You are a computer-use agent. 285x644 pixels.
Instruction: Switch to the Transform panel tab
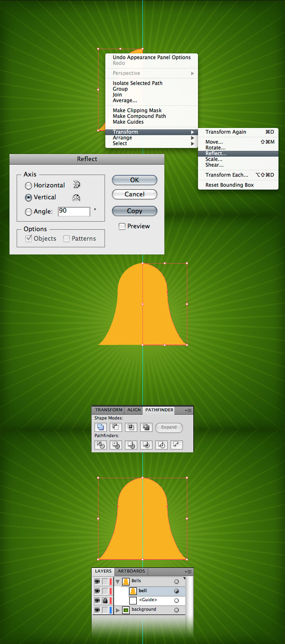(108, 410)
